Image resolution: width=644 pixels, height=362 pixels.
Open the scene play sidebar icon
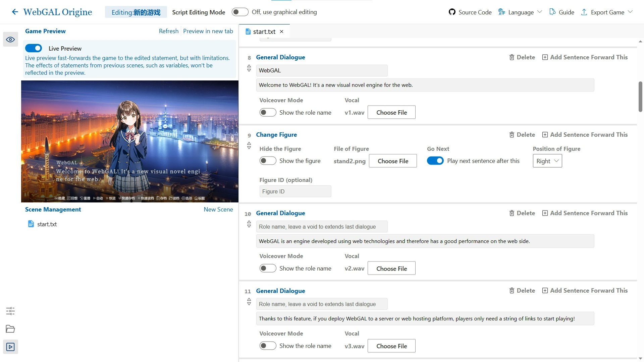[x=10, y=347]
